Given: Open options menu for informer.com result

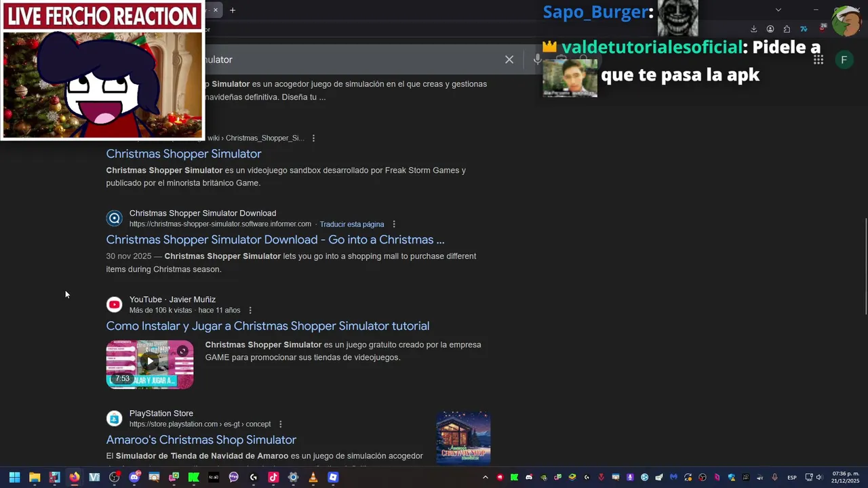Looking at the screenshot, I should coord(394,224).
